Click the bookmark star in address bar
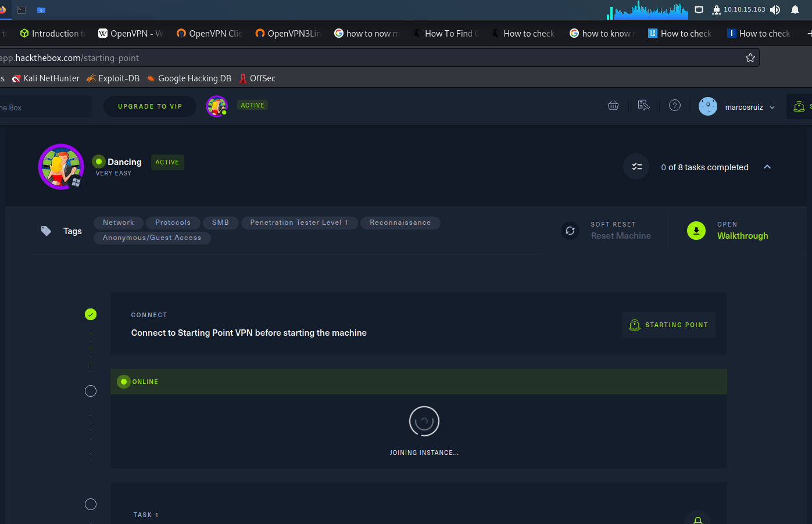 [750, 58]
